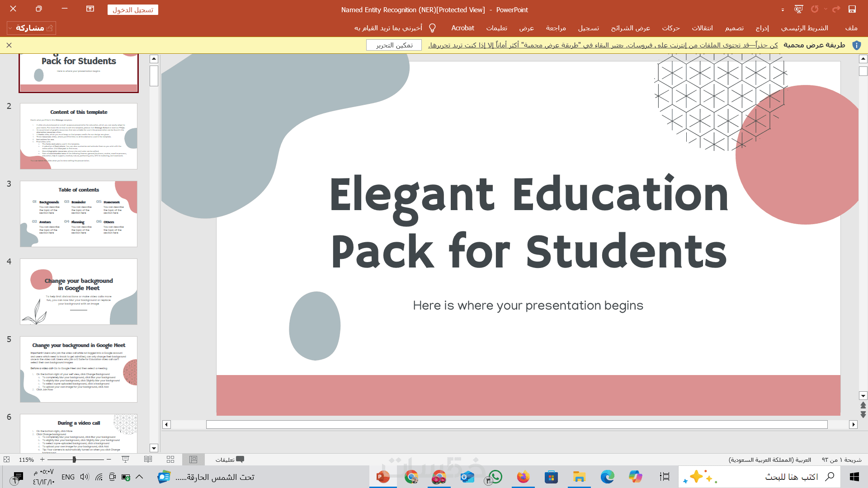Toggle ribbon display options button
This screenshot has width=868, height=488.
(90, 9)
